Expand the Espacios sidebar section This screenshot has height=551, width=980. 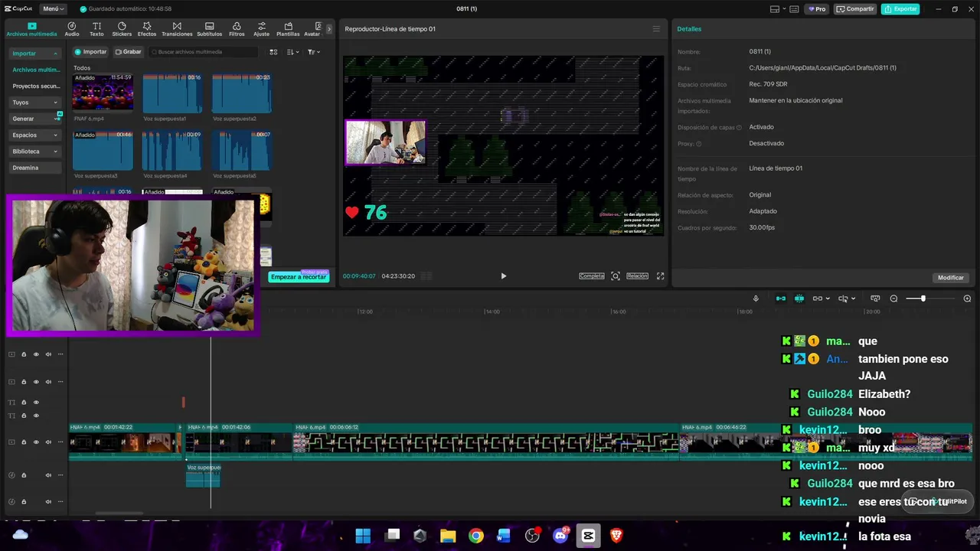tap(35, 135)
